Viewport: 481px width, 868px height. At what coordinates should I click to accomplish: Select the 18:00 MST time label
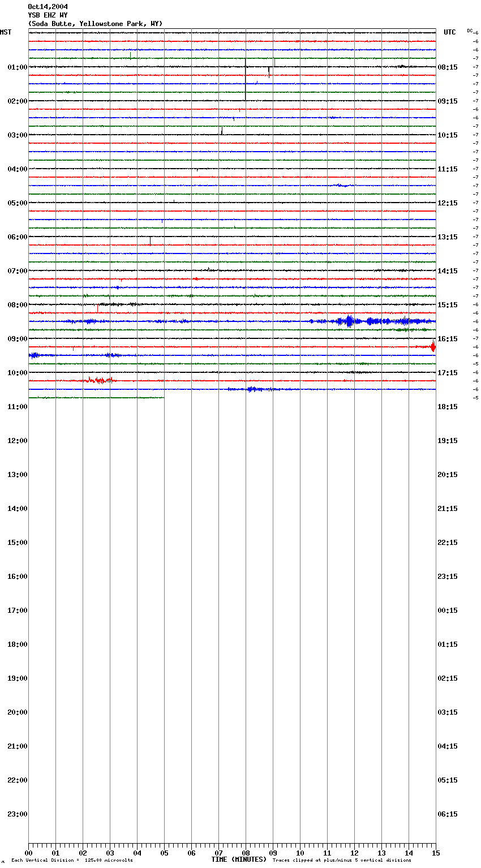18,644
